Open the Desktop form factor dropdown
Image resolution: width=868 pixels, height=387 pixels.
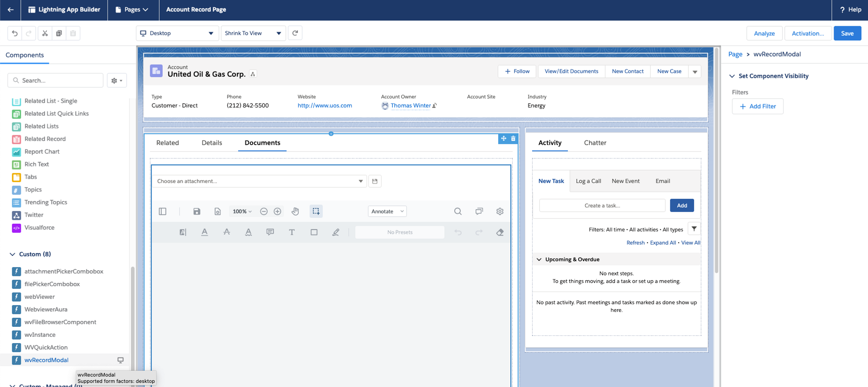(177, 33)
